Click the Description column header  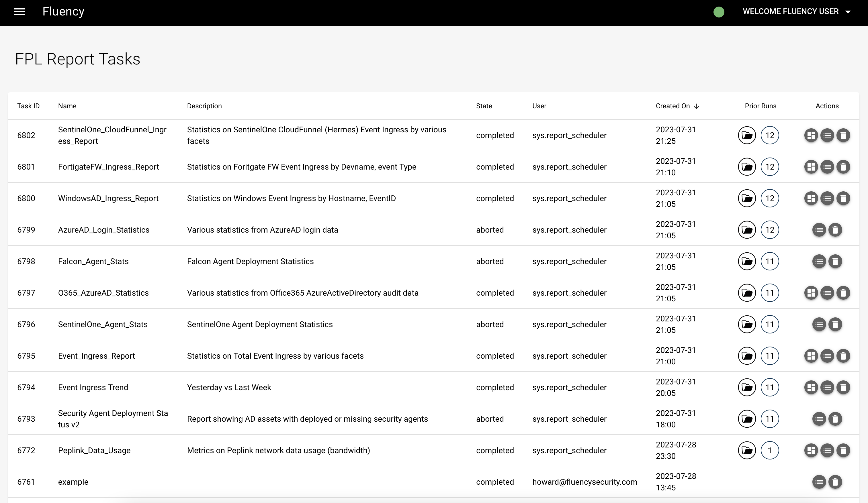coord(204,106)
